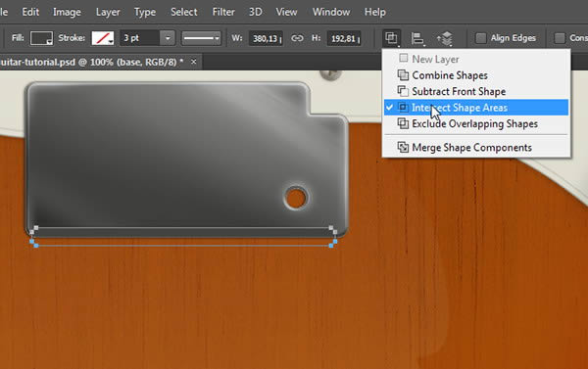This screenshot has width=588, height=369.
Task: Toggle the Constrain checkbox at right edge
Action: pos(560,38)
